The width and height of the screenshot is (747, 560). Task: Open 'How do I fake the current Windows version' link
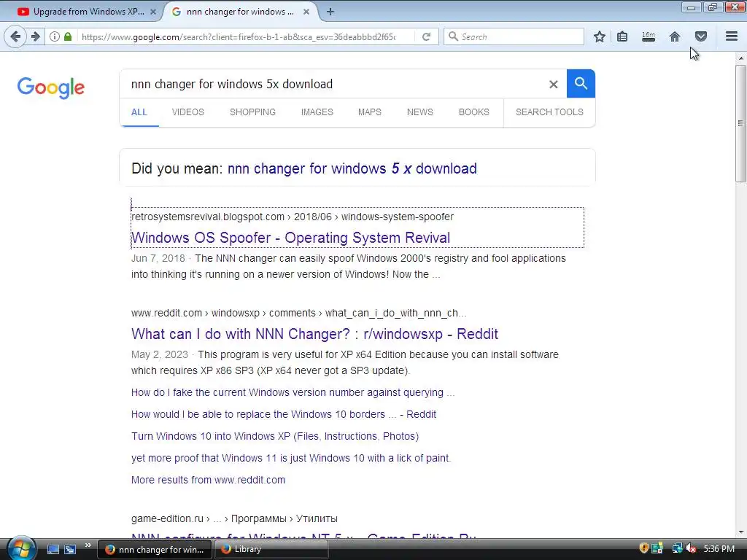[293, 392]
